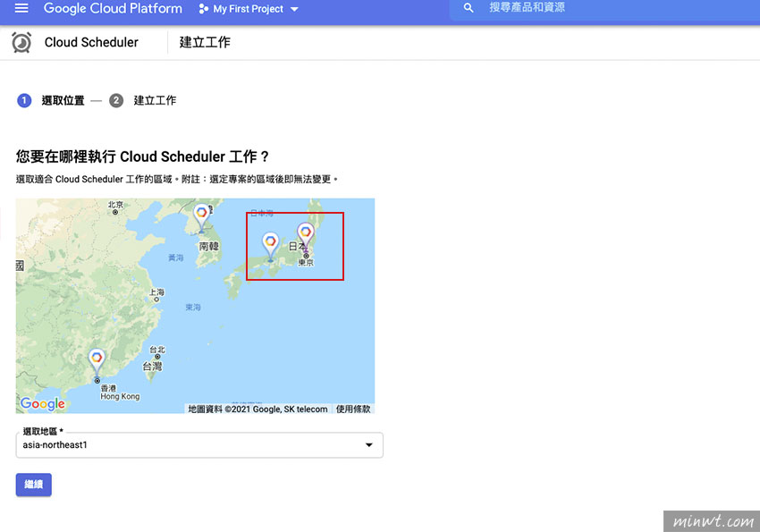Click the search magnifier icon
The width and height of the screenshot is (760, 532).
pos(469,8)
